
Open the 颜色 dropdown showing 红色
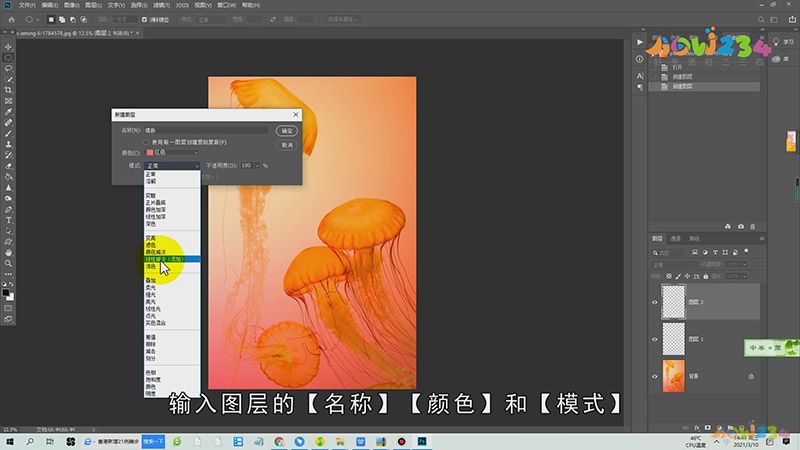point(172,153)
